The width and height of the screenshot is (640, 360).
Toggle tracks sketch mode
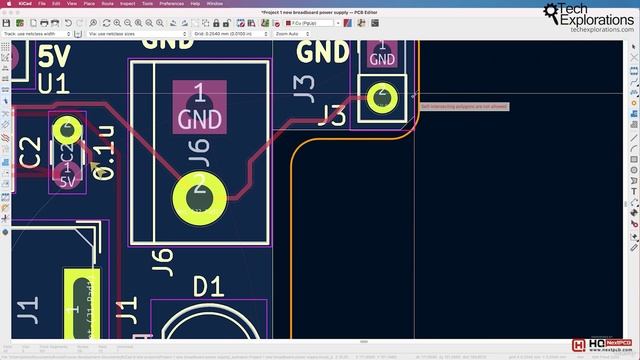coord(5,219)
